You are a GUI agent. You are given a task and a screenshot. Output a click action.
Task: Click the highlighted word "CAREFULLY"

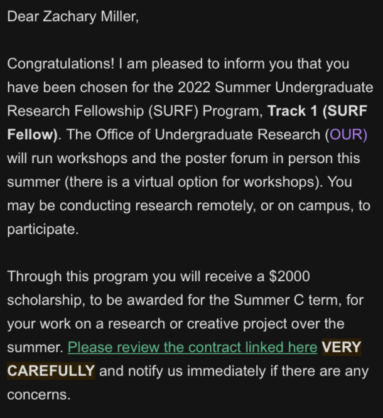(x=51, y=371)
